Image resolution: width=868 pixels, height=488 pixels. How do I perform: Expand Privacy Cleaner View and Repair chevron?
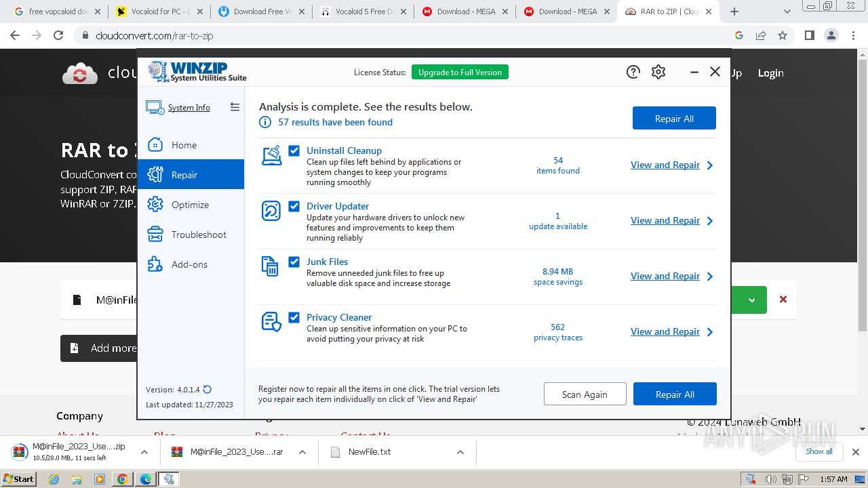710,331
